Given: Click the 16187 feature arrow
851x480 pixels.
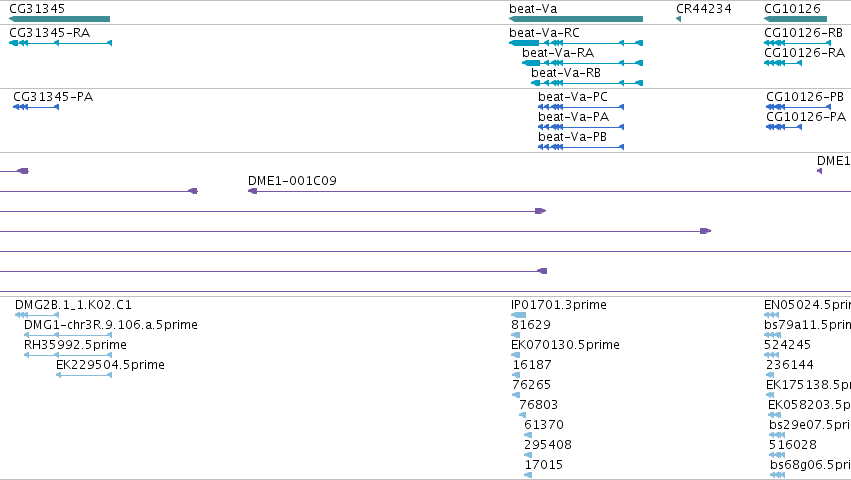Looking at the screenshot, I should tap(516, 375).
